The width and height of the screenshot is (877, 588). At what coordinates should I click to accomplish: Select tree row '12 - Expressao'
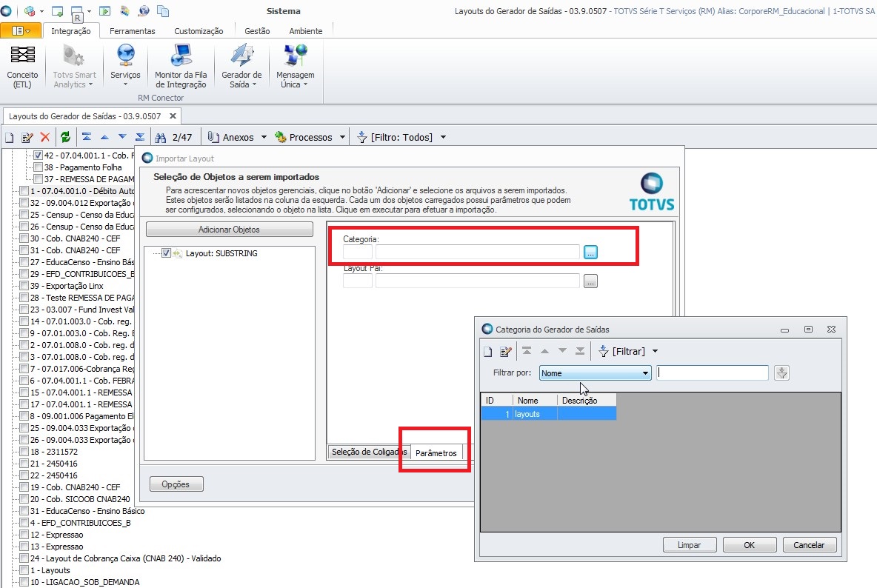coord(57,535)
